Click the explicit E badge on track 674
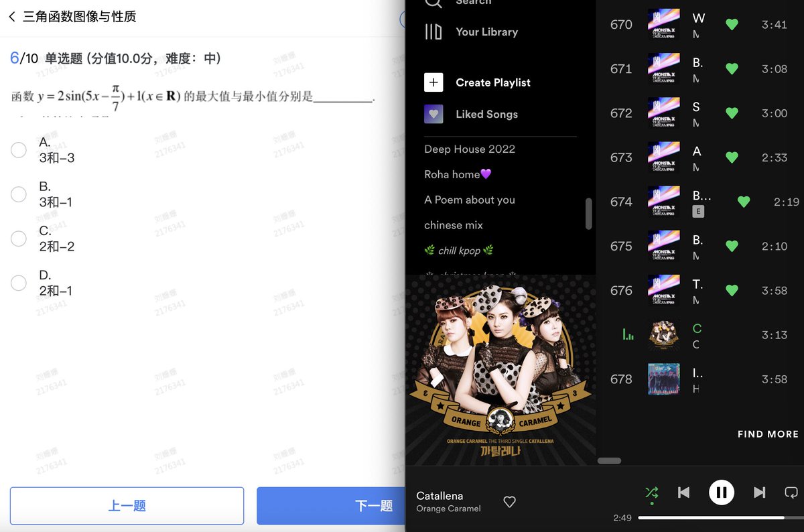This screenshot has width=804, height=532. (x=698, y=211)
